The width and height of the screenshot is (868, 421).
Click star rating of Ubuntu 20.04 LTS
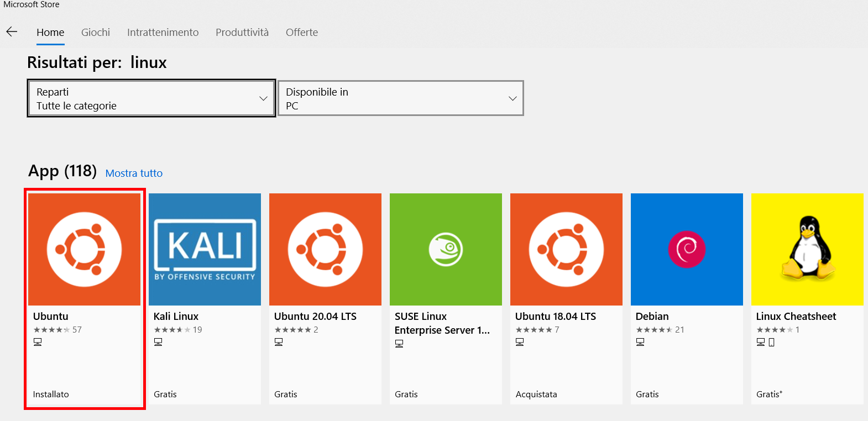(292, 330)
